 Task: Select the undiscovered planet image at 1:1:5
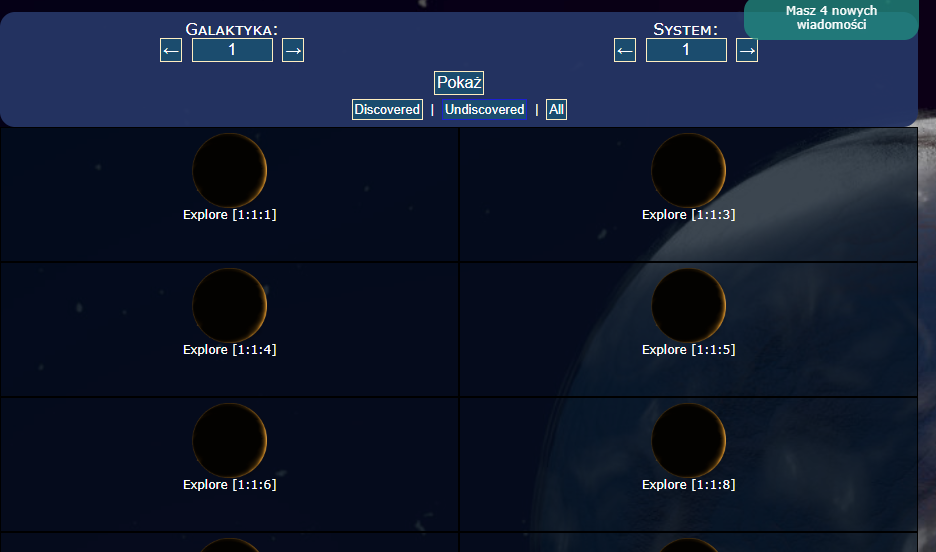(688, 305)
